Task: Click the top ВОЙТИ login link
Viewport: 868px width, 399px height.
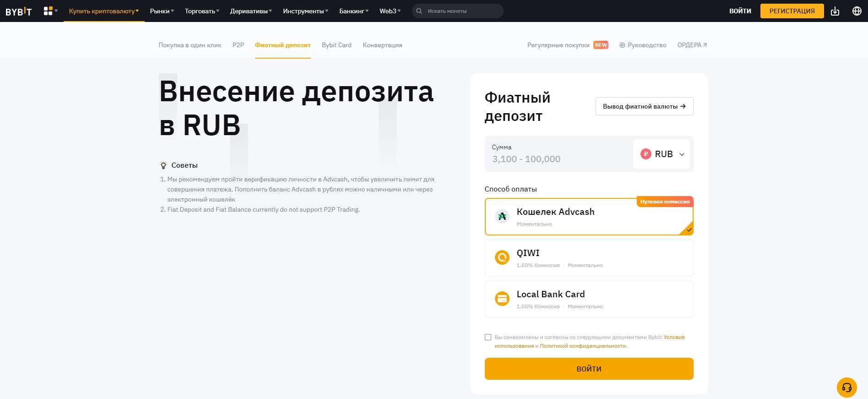Action: 740,11
